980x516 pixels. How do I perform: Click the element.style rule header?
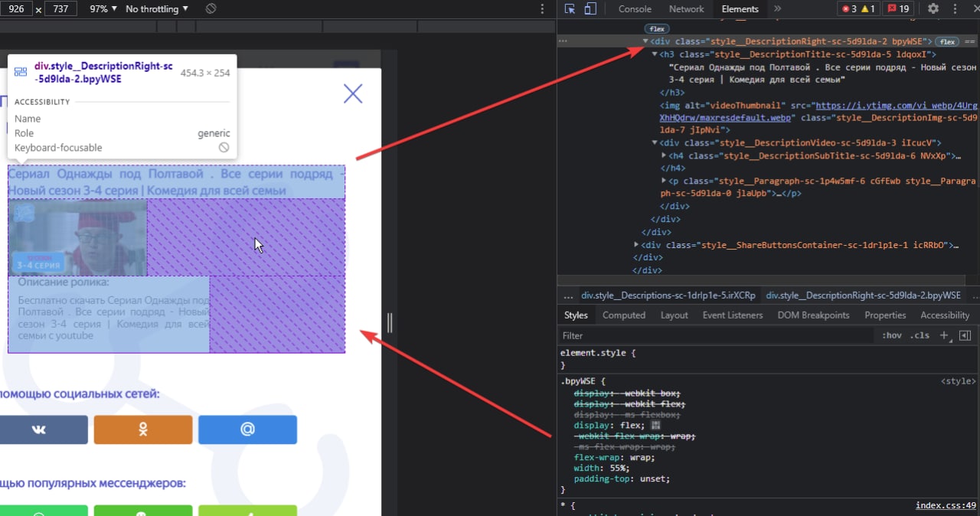click(x=598, y=353)
